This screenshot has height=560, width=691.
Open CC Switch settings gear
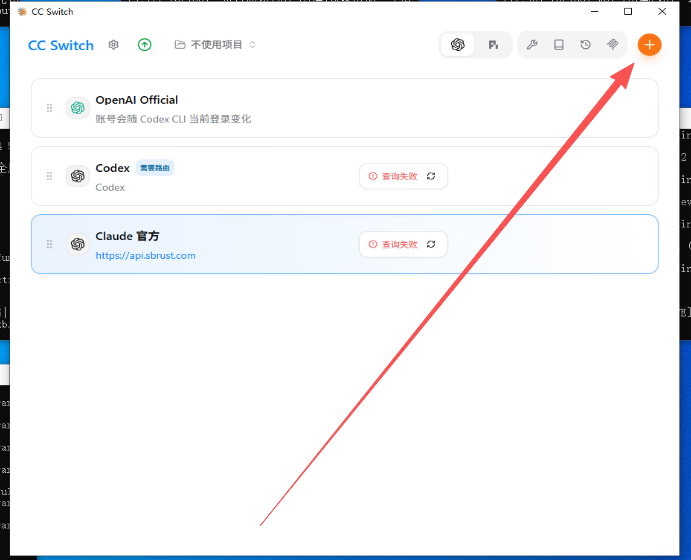[113, 45]
